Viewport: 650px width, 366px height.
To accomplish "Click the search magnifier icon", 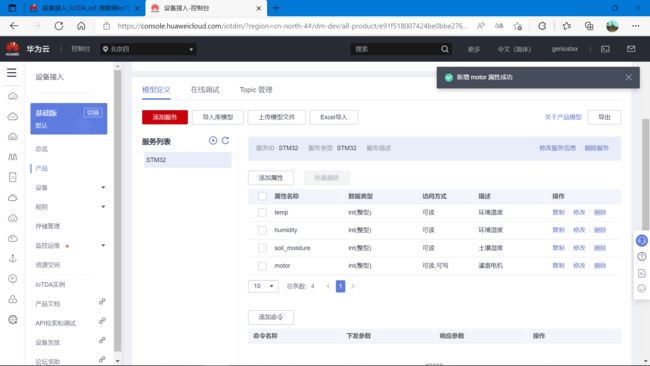I will pyautogui.click(x=445, y=49).
